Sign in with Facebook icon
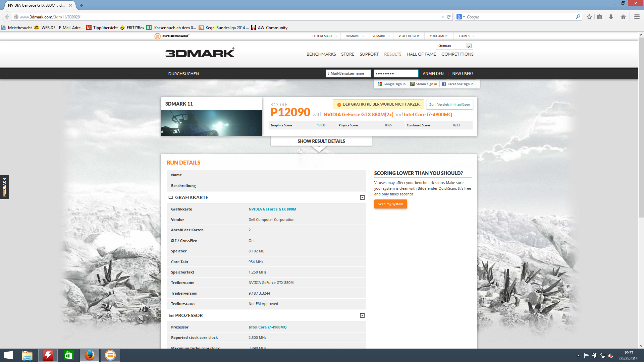This screenshot has height=362, width=644. point(444,84)
